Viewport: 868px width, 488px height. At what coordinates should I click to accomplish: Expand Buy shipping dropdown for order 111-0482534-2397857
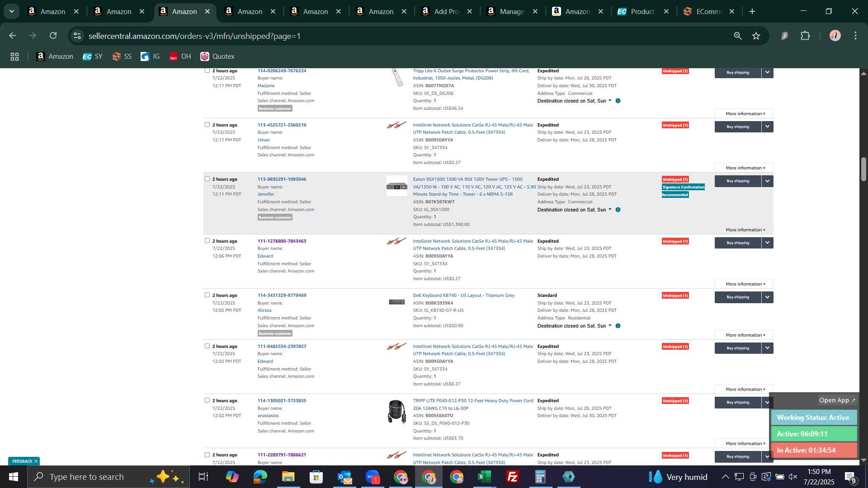[x=767, y=348]
